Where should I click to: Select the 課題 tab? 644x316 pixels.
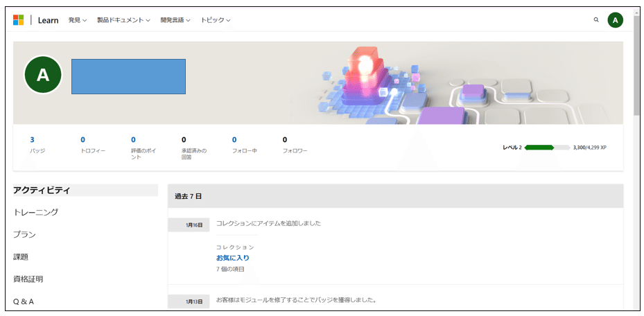click(x=21, y=257)
